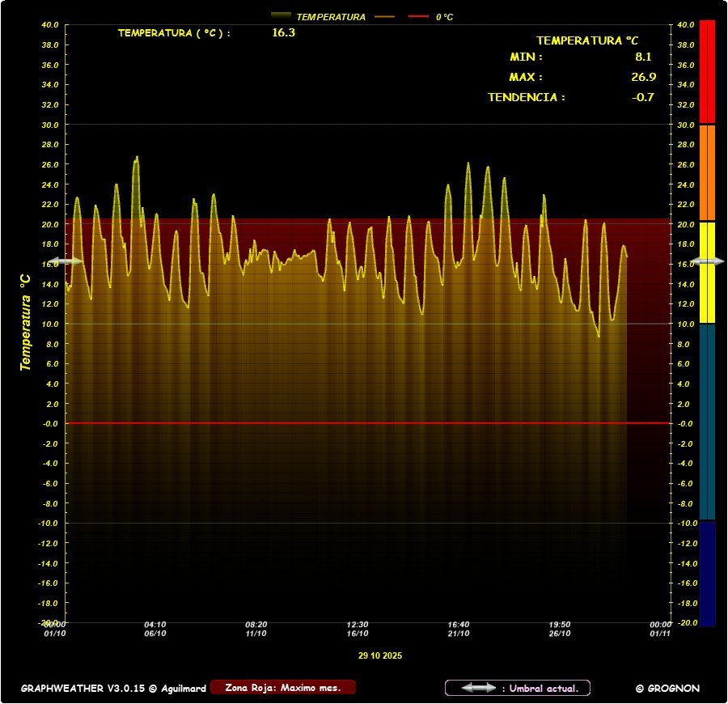Image resolution: width=728 pixels, height=704 pixels.
Task: Click the TENDENCIA value -0.7
Action: 643,97
